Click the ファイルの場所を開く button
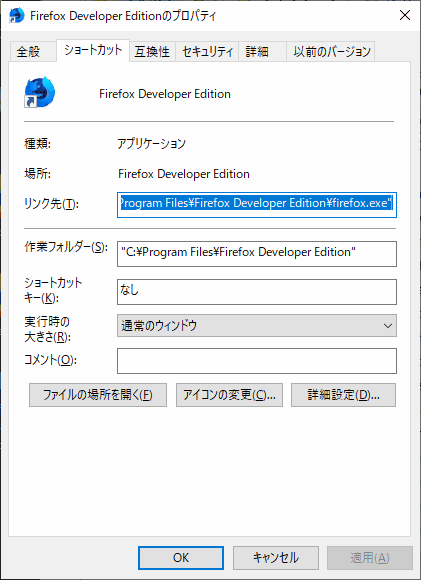421x580 pixels. pos(98,395)
